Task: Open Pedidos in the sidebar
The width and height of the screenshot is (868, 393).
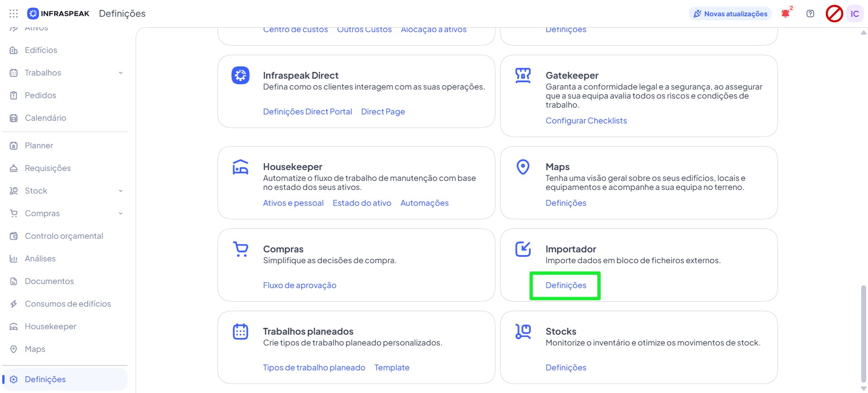Action: 41,95
